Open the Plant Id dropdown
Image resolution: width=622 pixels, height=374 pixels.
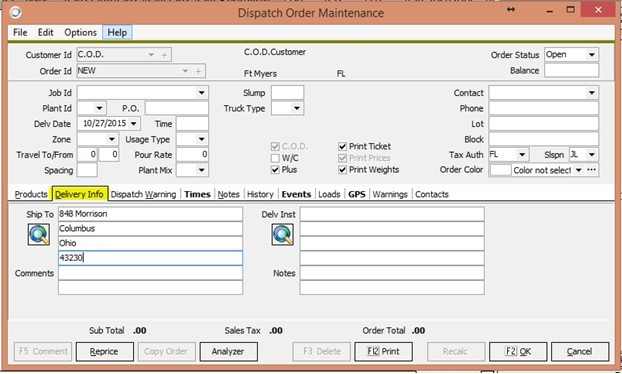pyautogui.click(x=99, y=108)
